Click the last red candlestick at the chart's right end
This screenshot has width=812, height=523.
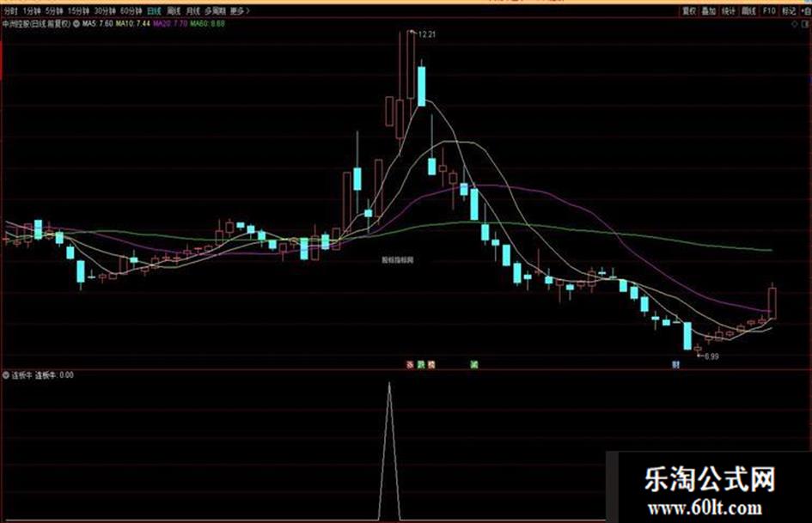[772, 303]
